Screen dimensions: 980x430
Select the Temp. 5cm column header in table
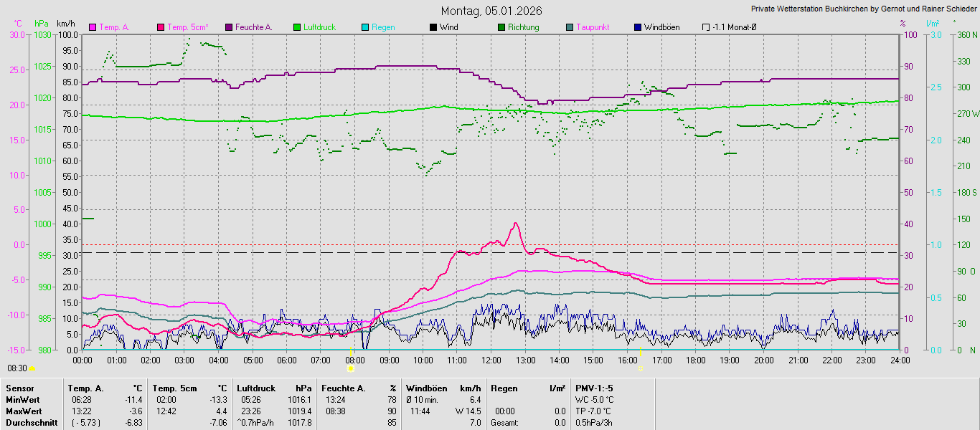tap(174, 388)
